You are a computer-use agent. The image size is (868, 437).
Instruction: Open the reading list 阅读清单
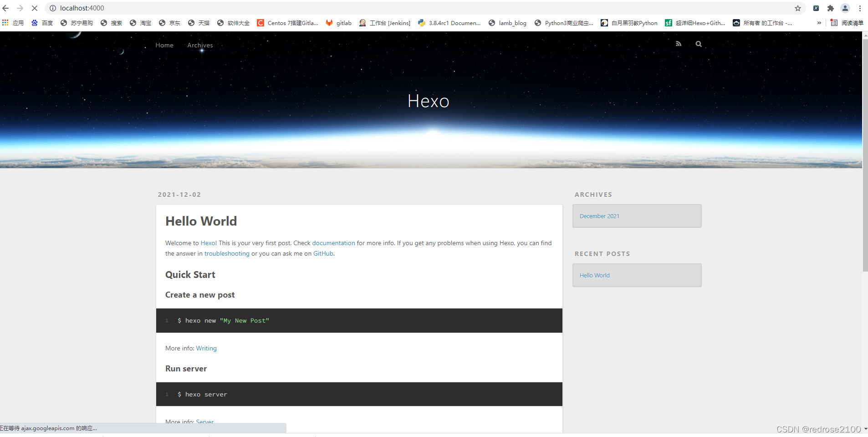click(x=847, y=23)
